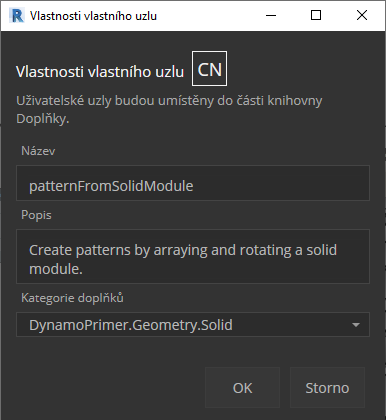
Task: Click the Název label
Action: pyautogui.click(x=38, y=151)
